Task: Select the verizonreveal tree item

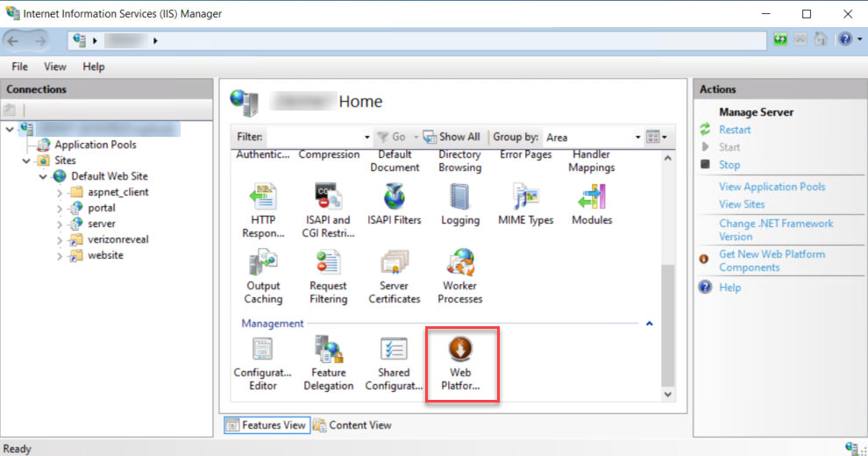Action: [117, 239]
